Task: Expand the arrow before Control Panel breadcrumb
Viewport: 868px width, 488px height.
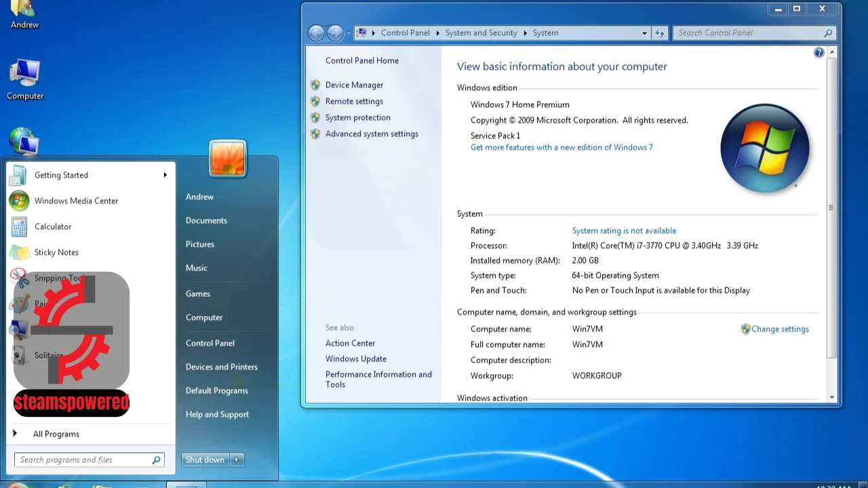Action: [374, 33]
